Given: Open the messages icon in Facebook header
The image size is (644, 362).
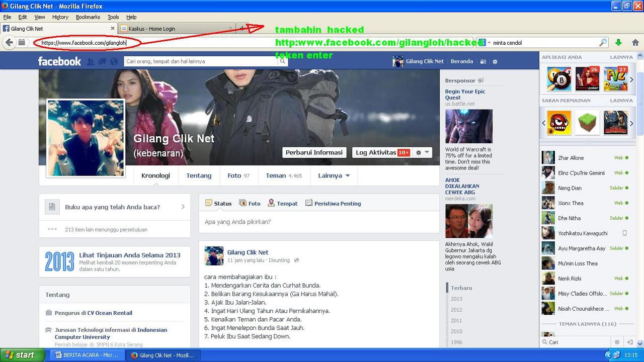Looking at the screenshot, I should 102,61.
